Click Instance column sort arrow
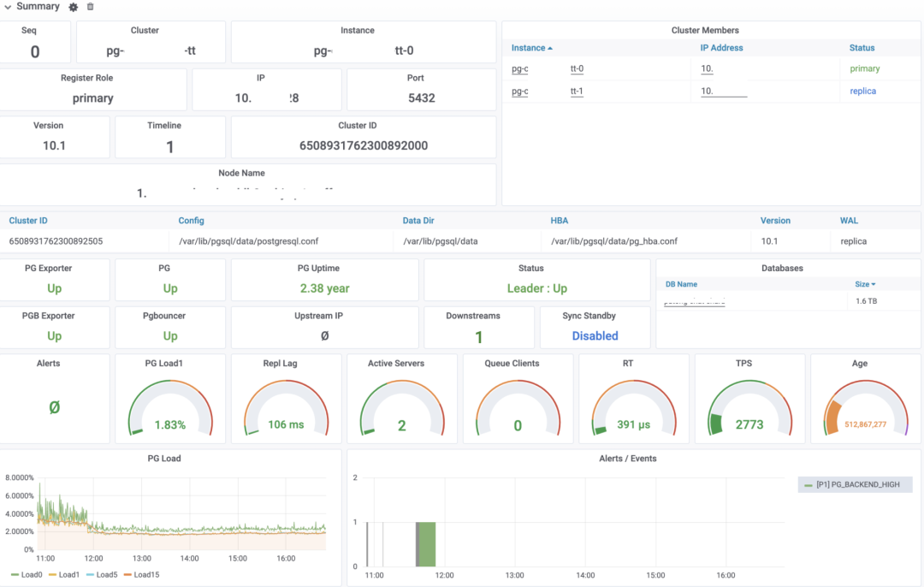This screenshot has height=587, width=924. click(549, 48)
